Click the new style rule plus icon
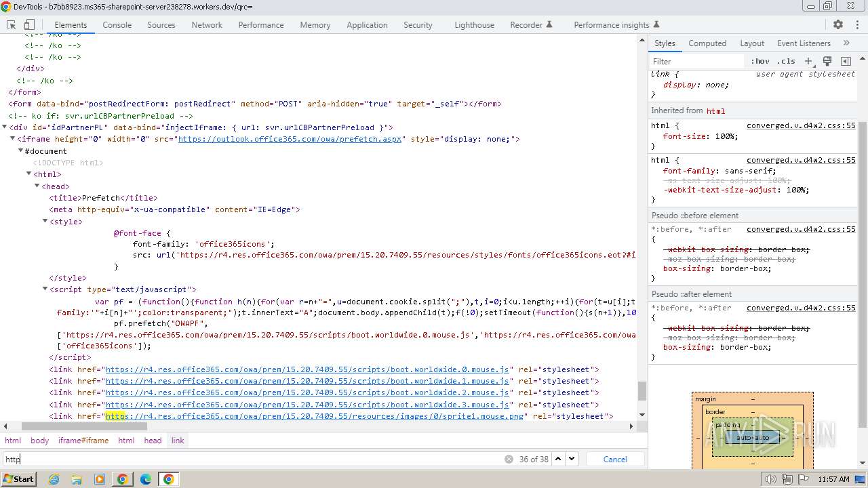Screen dimensions: 868x488 (808, 61)
